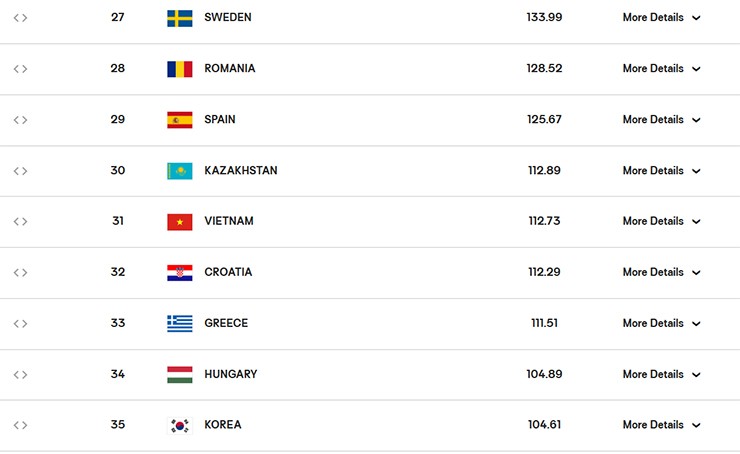Click the rank movement arrows beside rank 27
740x454 pixels.
(20, 18)
